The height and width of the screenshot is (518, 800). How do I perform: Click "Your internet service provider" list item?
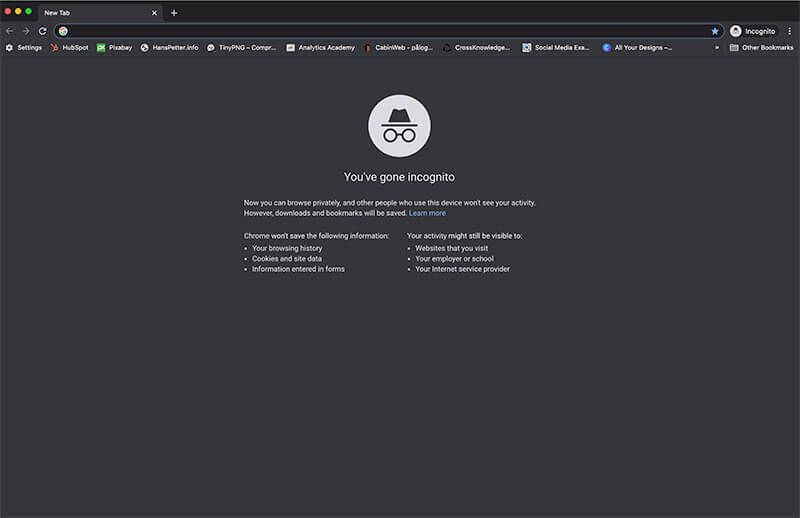pos(462,269)
